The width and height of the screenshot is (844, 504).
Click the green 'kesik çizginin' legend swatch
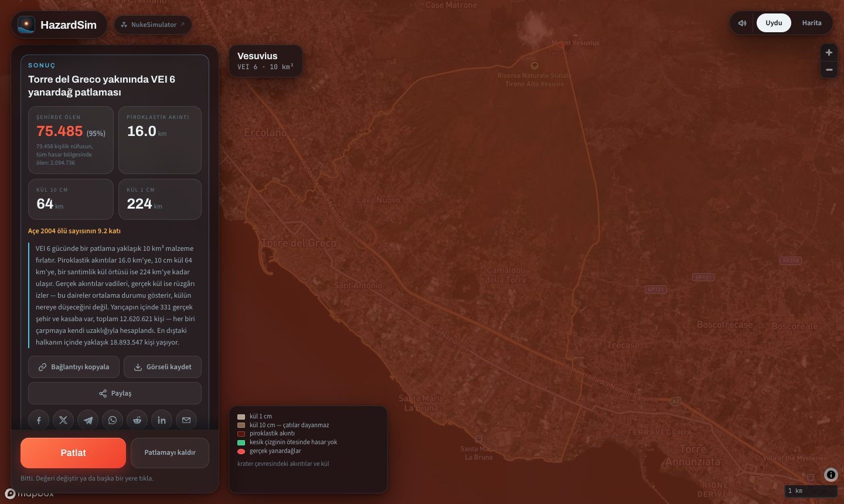pos(241,442)
